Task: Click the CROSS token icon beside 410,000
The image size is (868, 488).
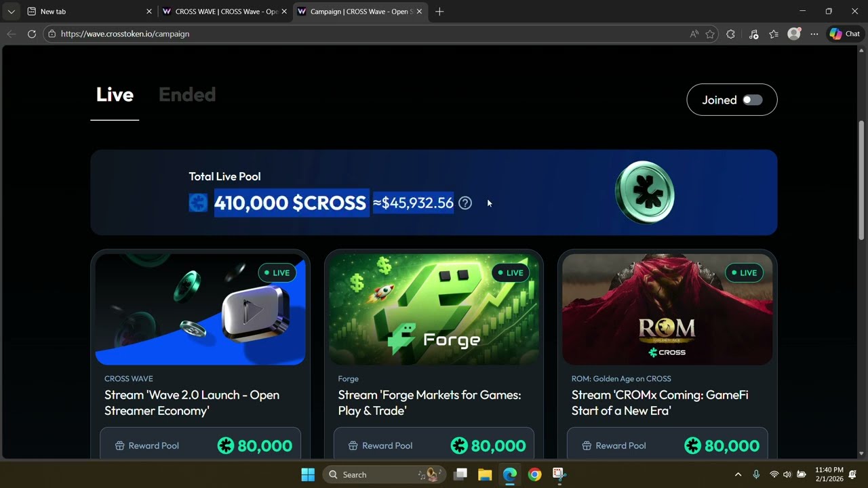Action: click(x=198, y=203)
